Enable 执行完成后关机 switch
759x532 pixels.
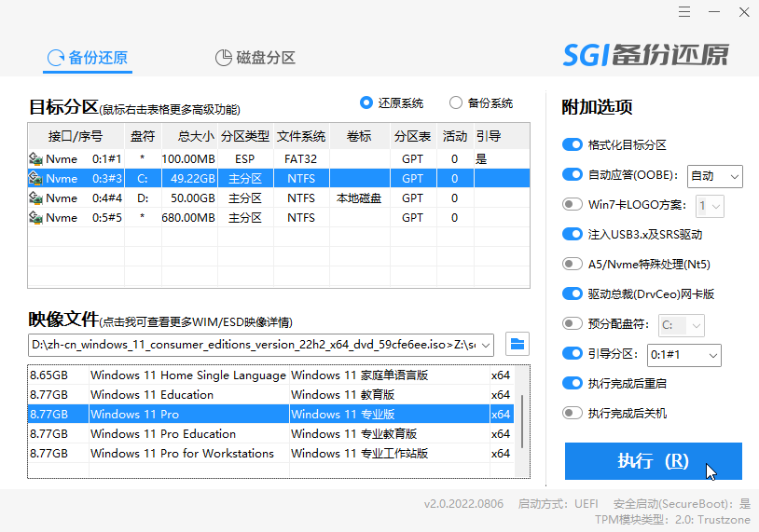point(573,413)
